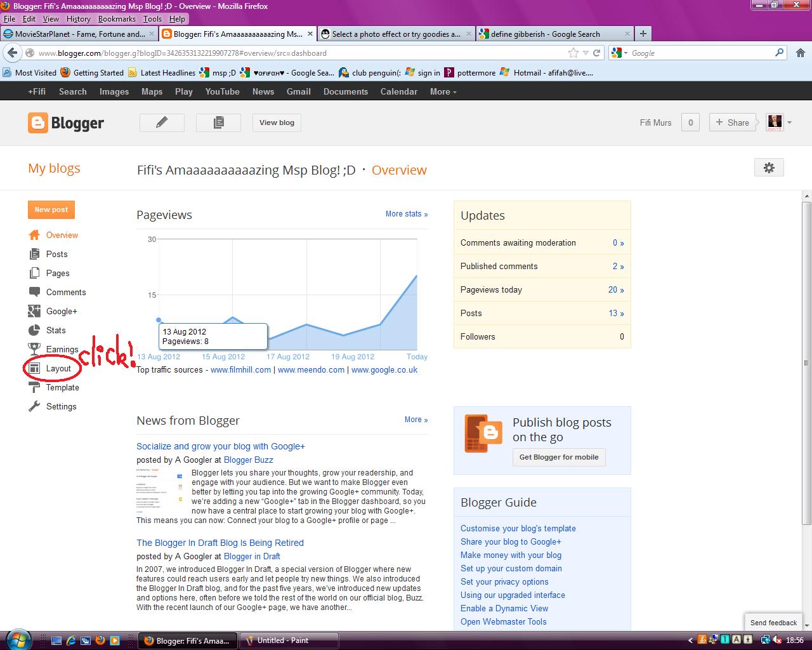This screenshot has height=650, width=812.
Task: Switch to define gibberish Google Search tab
Action: [554, 34]
